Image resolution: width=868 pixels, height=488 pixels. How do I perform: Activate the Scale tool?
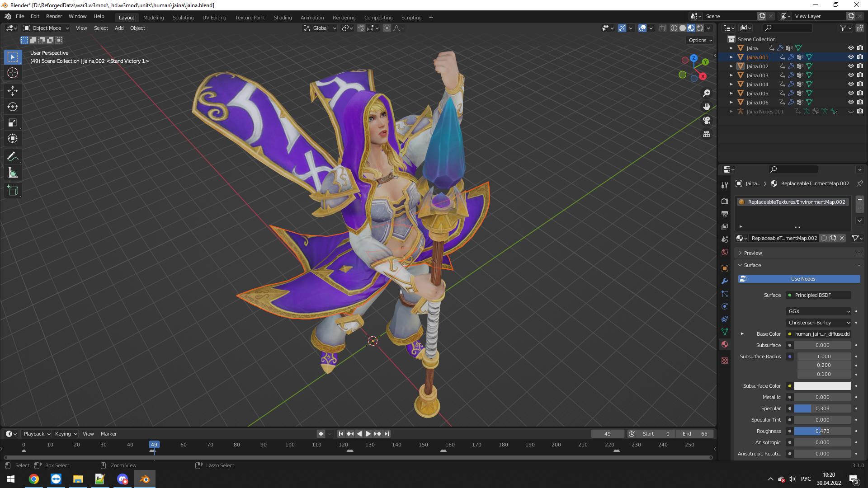coord(13,122)
